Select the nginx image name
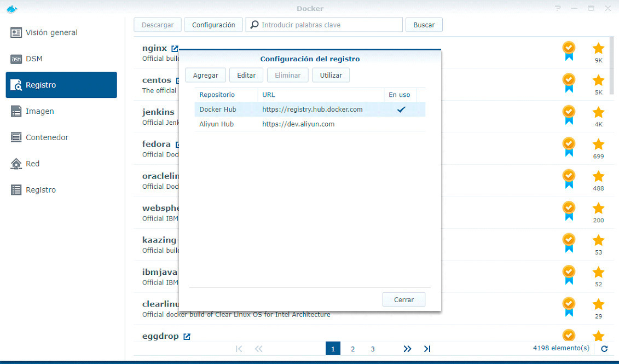This screenshot has width=619, height=364. [155, 48]
